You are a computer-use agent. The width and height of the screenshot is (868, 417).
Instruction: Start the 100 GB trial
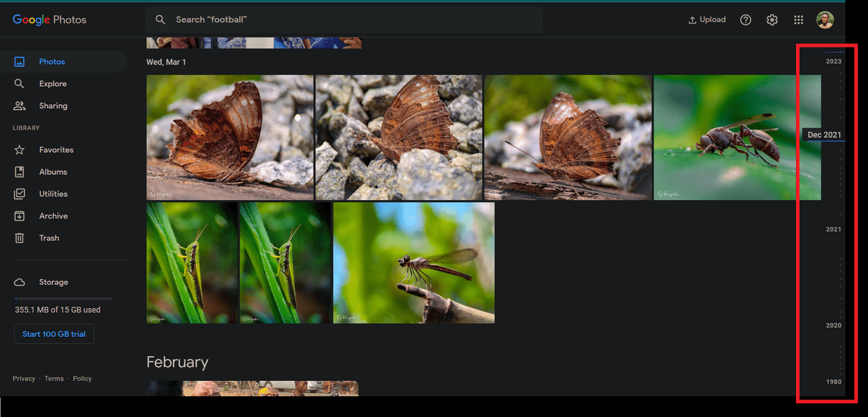pyautogui.click(x=54, y=334)
